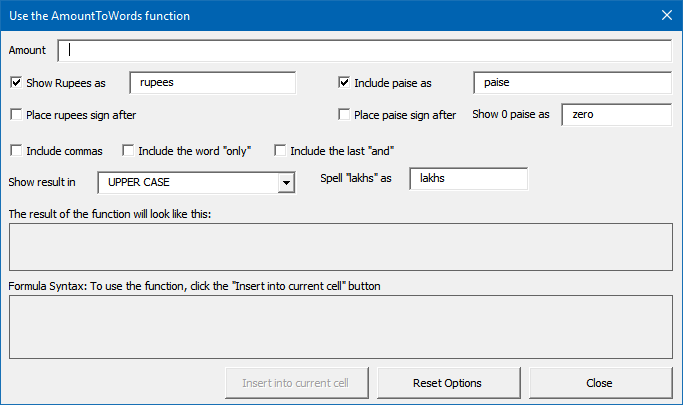Image resolution: width=683 pixels, height=405 pixels.
Task: Click the 'The result of the function will look like this:' label
Action: coord(110,214)
